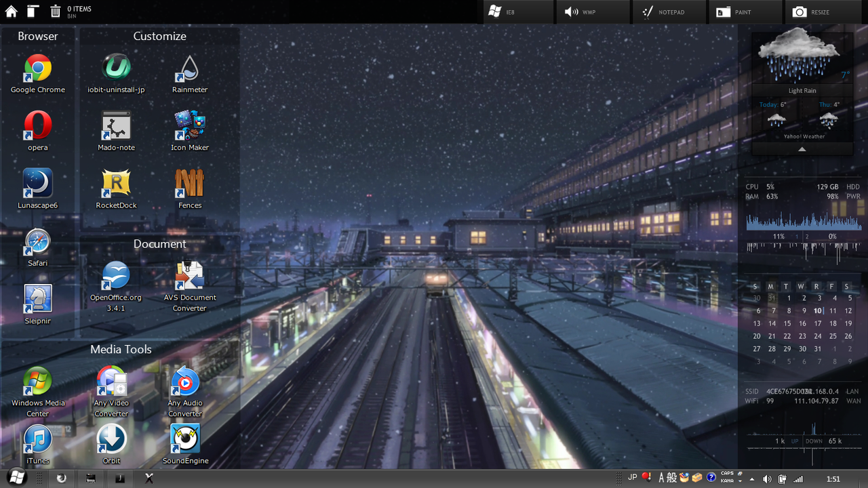The height and width of the screenshot is (488, 868).
Task: Click the 129 GB HDD reading
Action: pyautogui.click(x=838, y=186)
